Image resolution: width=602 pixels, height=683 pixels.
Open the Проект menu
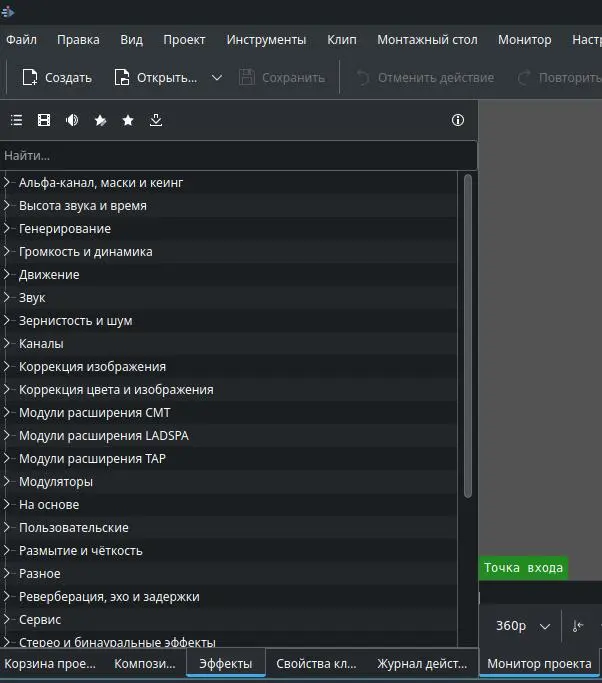tap(184, 40)
